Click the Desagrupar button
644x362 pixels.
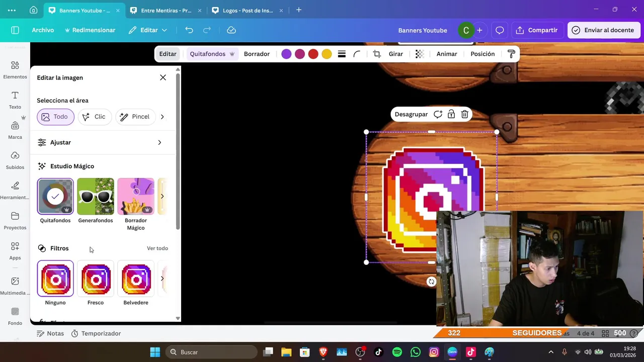[x=411, y=114]
